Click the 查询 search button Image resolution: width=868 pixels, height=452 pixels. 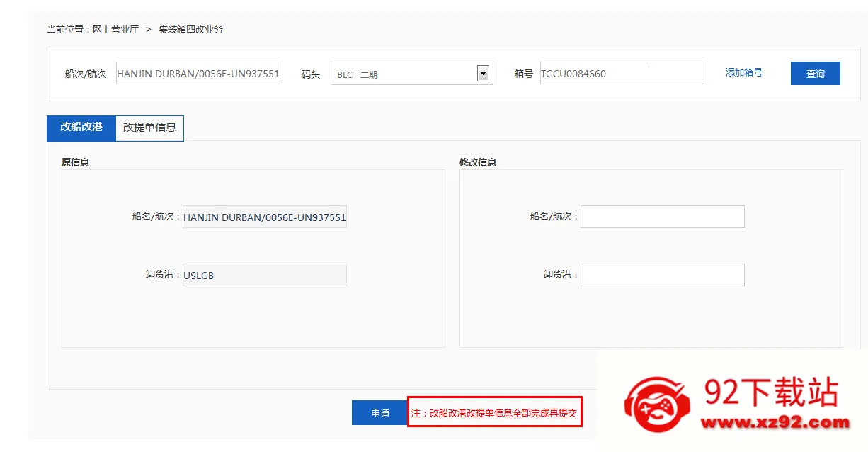pos(815,74)
